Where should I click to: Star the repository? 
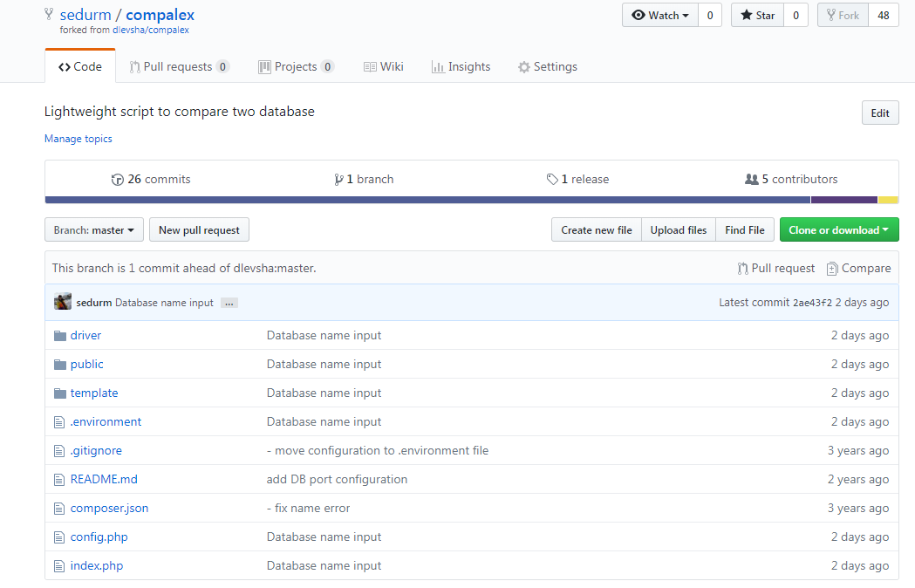tap(757, 15)
